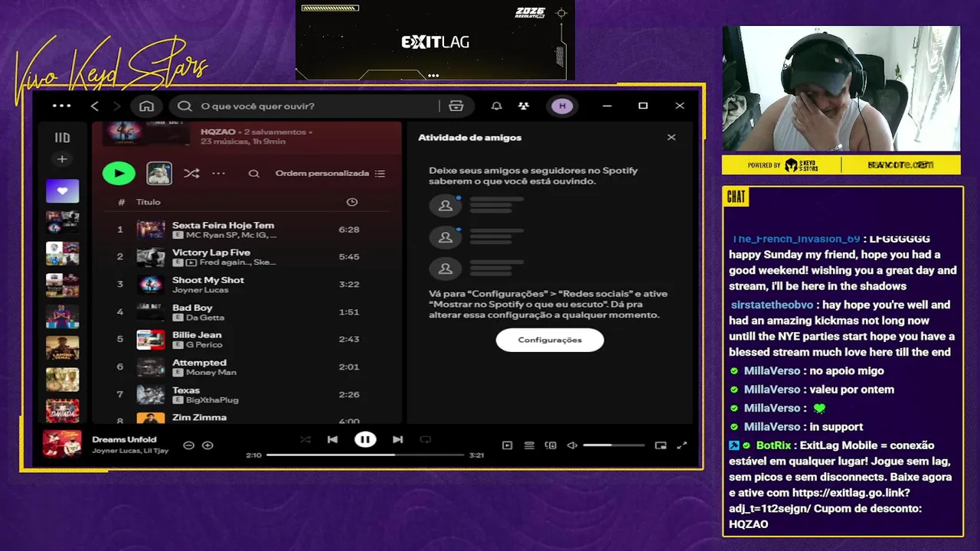Toggle the friend activity icon in top bar
The height and width of the screenshot is (551, 980).
tap(524, 106)
